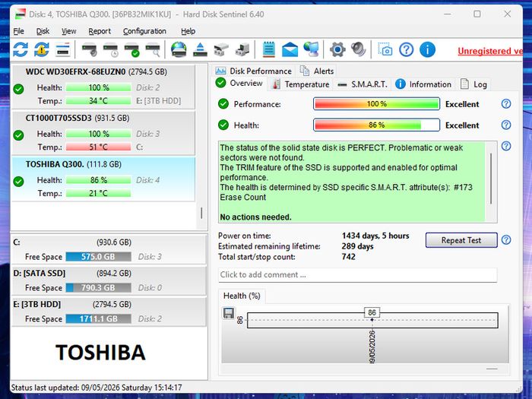Click the network connector disks toolbar icon
Image resolution: width=532 pixels, height=399 pixels.
point(221,50)
